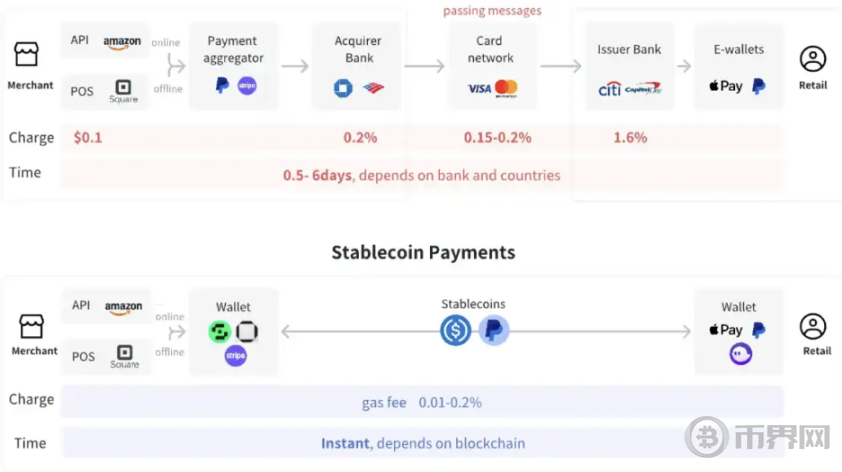Click the Mastercard logo under Card network
842x472 pixels.
tap(506, 88)
